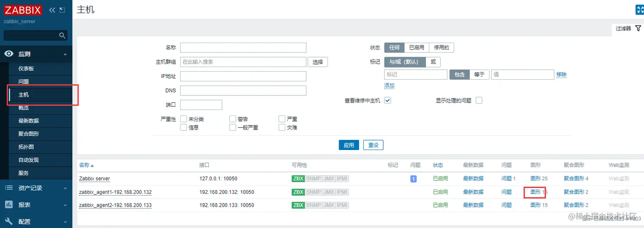This screenshot has height=228, width=644.
Task: Open 拓扑图 in the sidebar menu
Action: coord(26,147)
